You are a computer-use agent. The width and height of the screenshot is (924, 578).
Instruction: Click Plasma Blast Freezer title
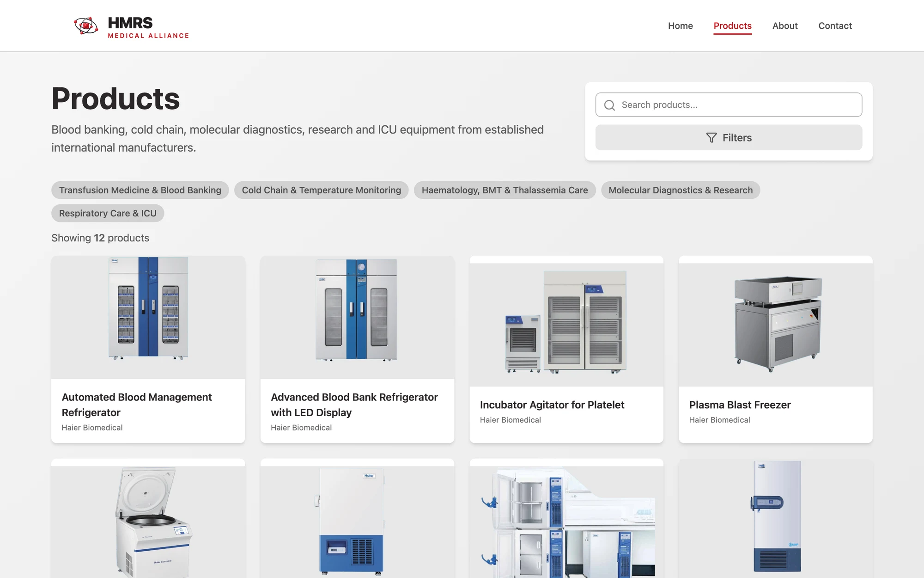pos(740,405)
